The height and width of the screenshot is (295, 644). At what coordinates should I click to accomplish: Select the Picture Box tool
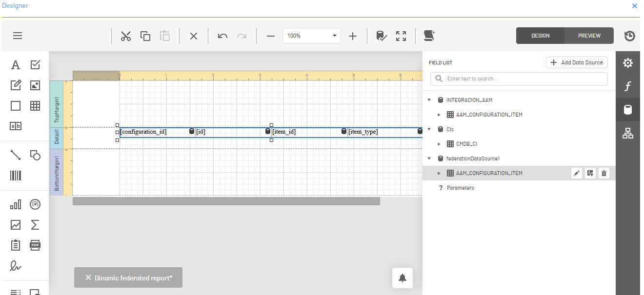(x=35, y=85)
